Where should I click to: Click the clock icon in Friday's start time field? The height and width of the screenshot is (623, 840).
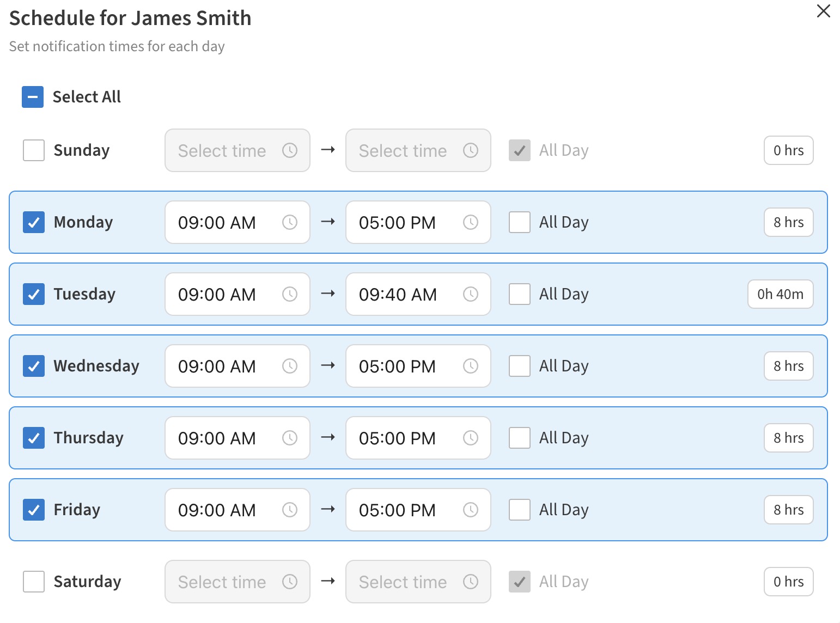point(290,510)
